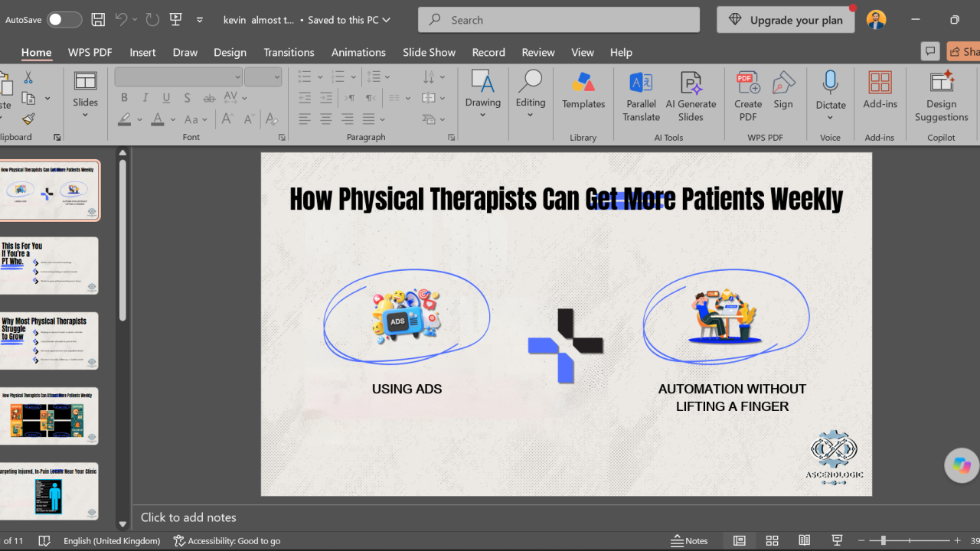This screenshot has width=980, height=551.
Task: Center align the paragraph text
Action: click(326, 119)
